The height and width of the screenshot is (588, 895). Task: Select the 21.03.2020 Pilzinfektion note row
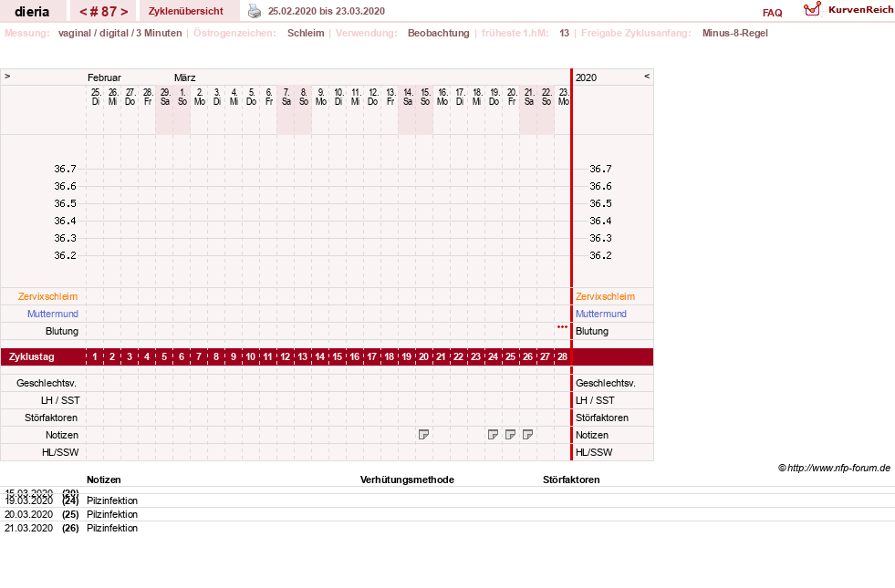pos(447,528)
